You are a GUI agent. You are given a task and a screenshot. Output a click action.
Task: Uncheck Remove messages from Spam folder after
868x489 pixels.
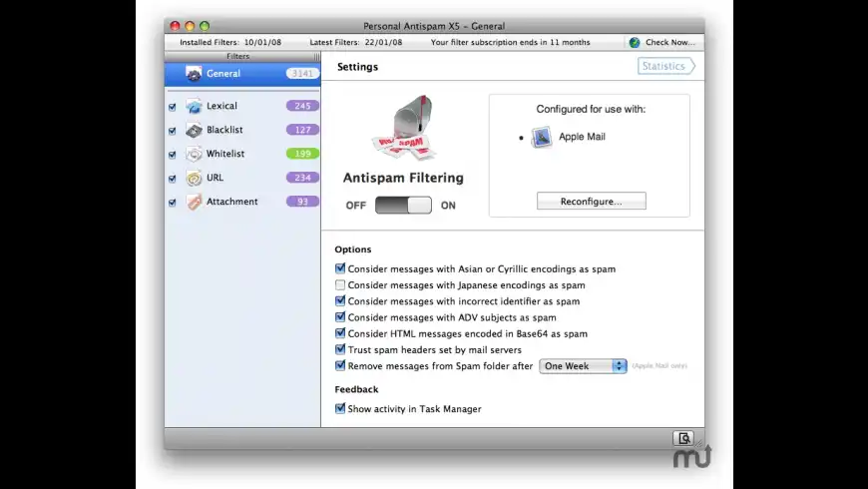(340, 365)
